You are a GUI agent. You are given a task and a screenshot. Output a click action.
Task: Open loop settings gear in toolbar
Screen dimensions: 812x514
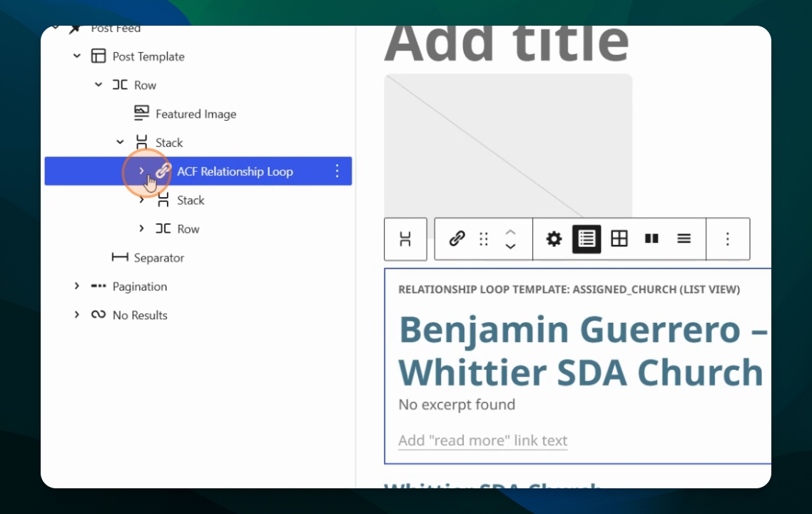point(554,239)
